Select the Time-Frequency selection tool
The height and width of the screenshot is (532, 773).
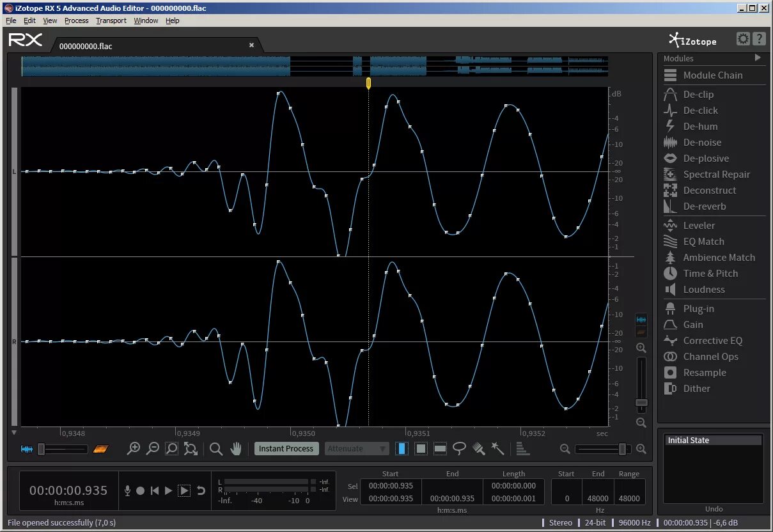tap(421, 449)
